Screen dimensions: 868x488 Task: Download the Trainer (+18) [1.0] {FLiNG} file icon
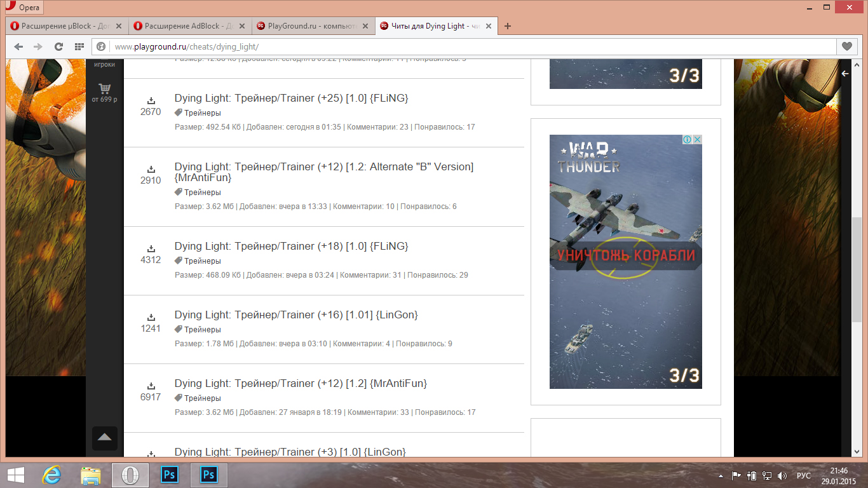coord(151,248)
